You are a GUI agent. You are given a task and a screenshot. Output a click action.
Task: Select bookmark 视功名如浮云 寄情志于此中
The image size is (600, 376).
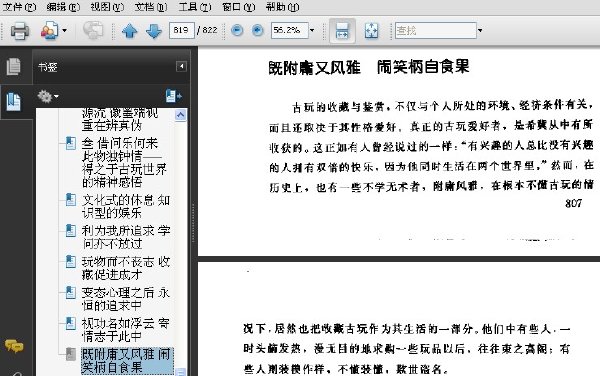pos(126,330)
